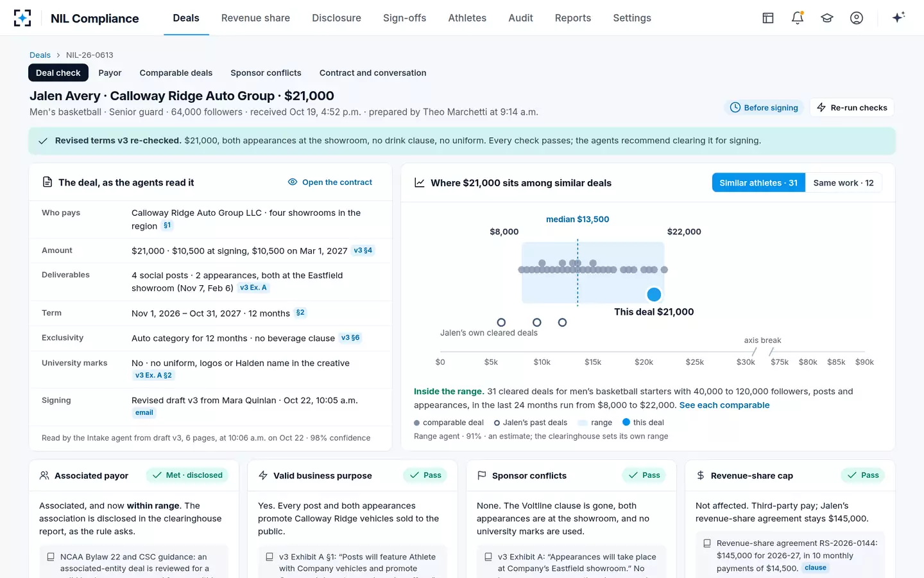Click the 'Met · disclosed' status badge
Image resolution: width=924 pixels, height=578 pixels.
pos(187,475)
